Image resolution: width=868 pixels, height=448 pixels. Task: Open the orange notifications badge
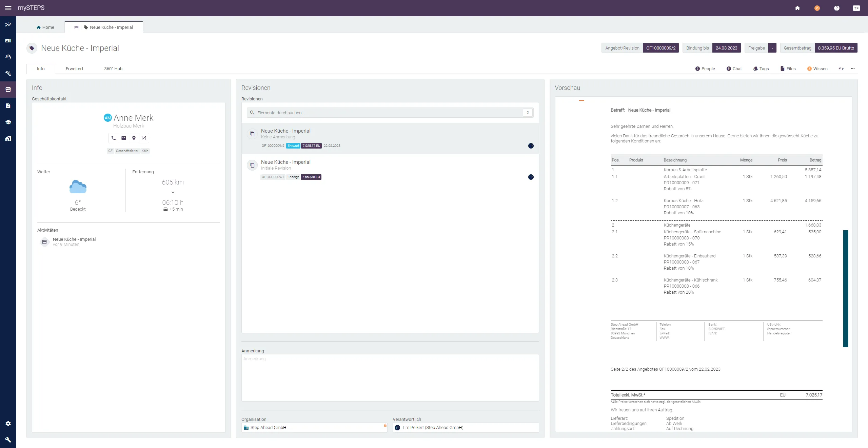coord(817,8)
